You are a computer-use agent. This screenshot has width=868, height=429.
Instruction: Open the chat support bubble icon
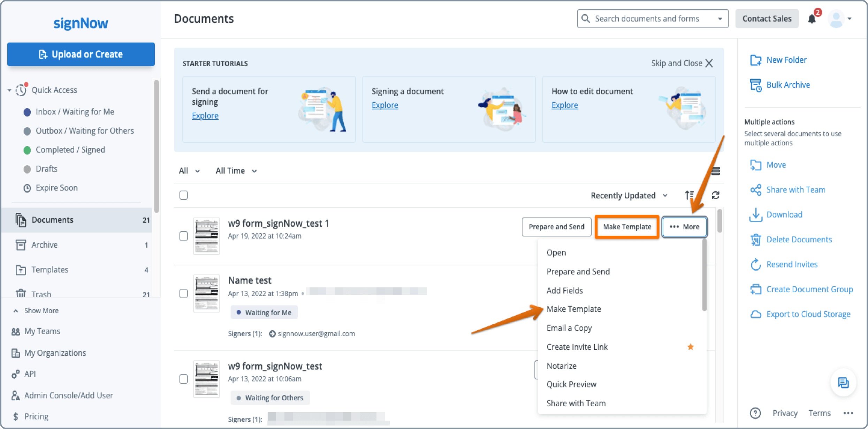click(x=843, y=383)
